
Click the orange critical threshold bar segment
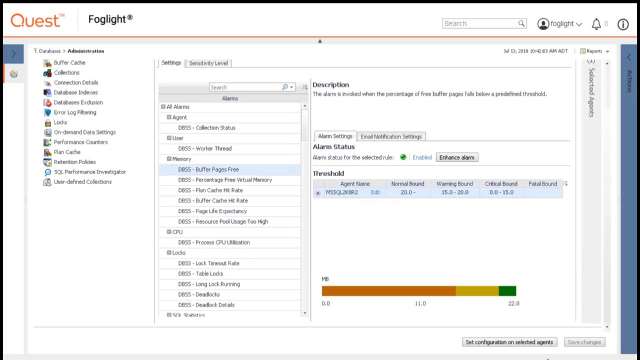coord(389,291)
